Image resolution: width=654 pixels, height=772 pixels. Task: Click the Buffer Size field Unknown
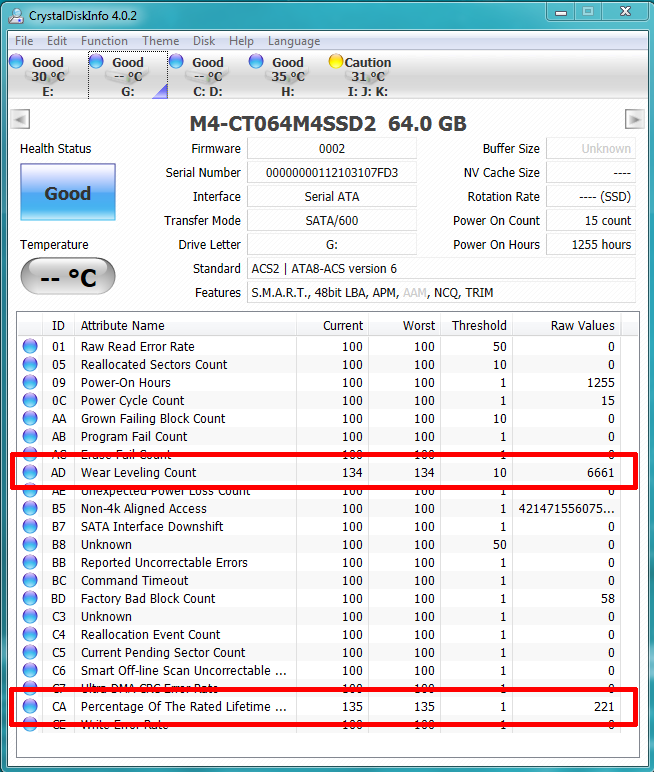point(591,149)
